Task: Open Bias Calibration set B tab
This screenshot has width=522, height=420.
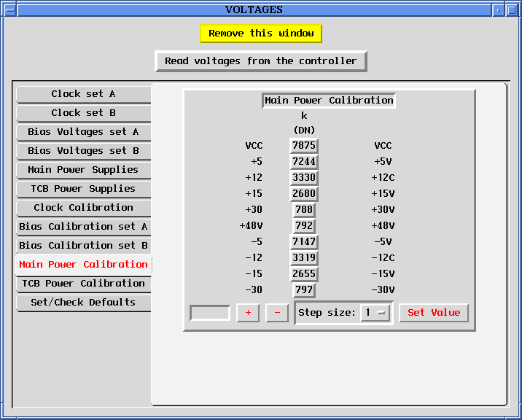Action: click(x=83, y=246)
